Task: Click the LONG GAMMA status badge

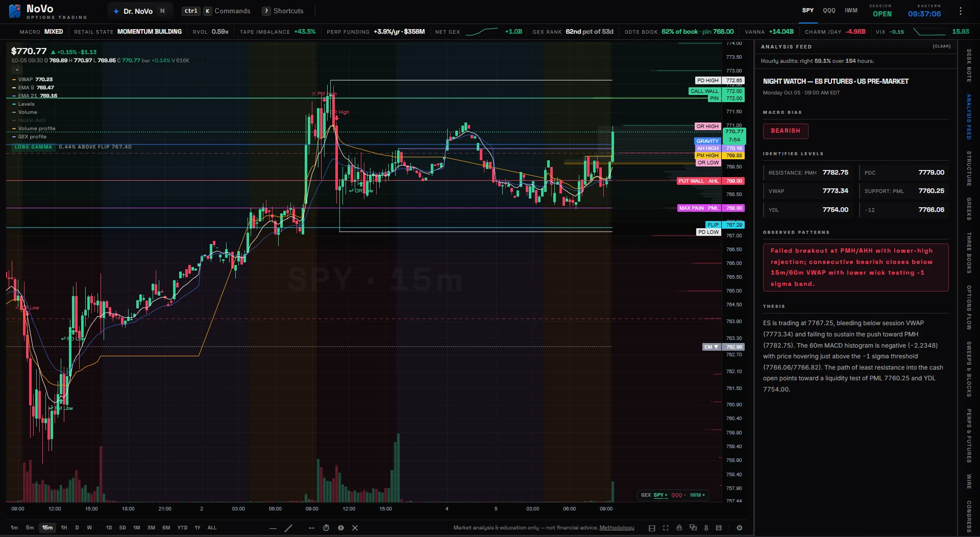Action: point(33,147)
